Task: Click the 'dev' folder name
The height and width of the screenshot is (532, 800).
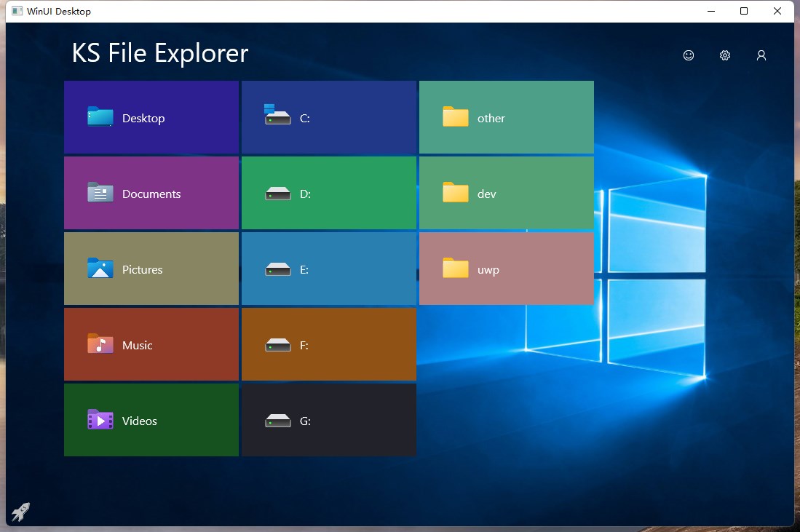Action: click(x=486, y=194)
